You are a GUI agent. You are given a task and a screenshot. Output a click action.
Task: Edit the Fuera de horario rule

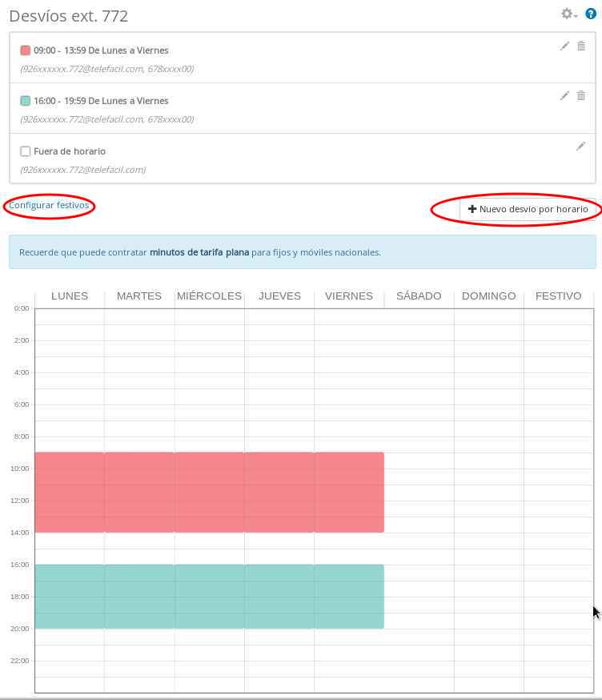coord(581,147)
